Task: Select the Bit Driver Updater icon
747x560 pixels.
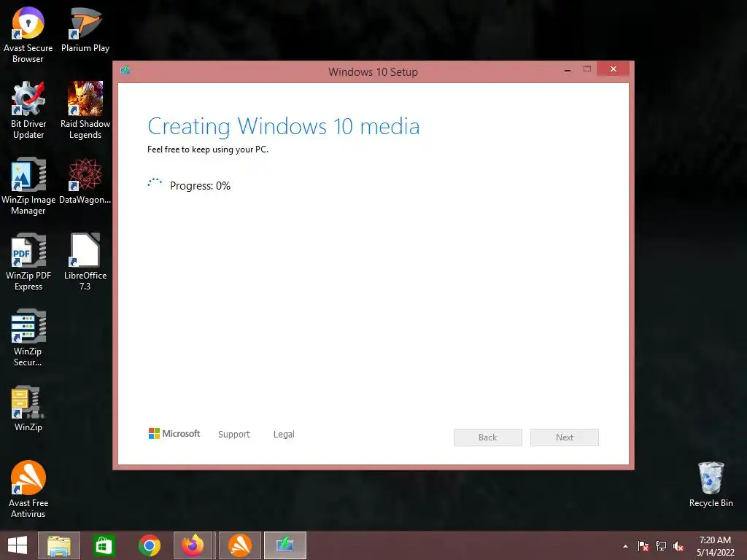Action: click(x=28, y=110)
